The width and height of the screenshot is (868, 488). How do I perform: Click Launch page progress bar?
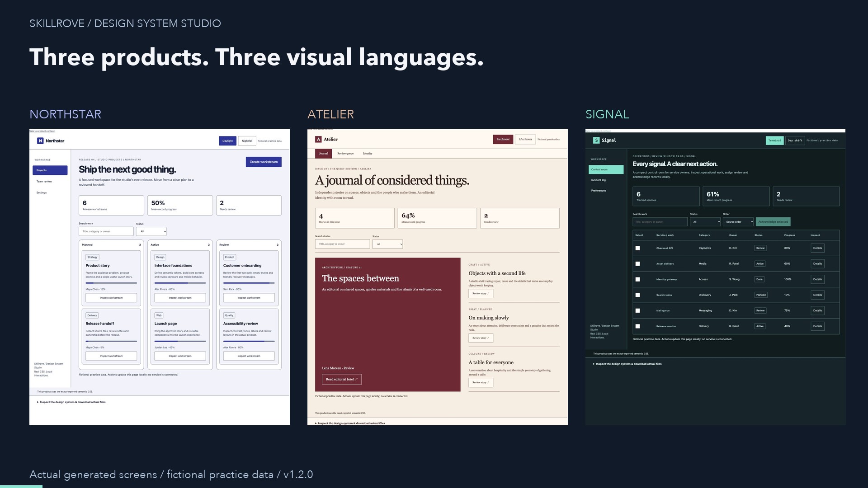[180, 341]
